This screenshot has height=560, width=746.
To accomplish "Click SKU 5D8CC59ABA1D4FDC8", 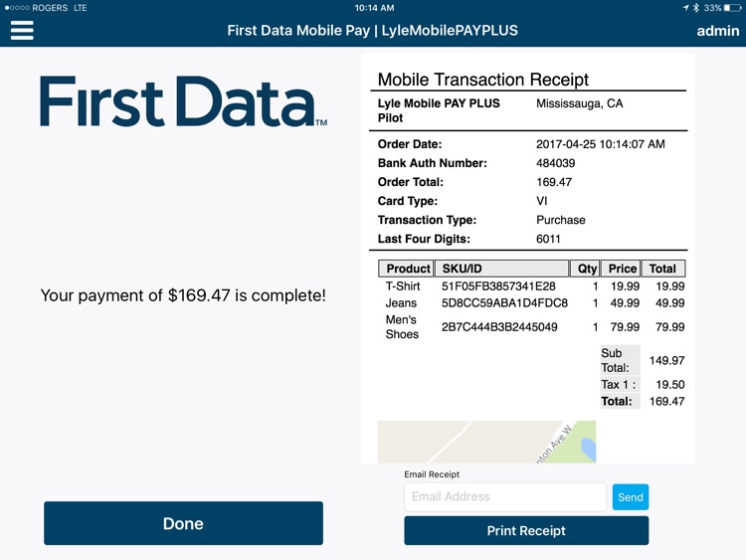I will click(x=504, y=303).
